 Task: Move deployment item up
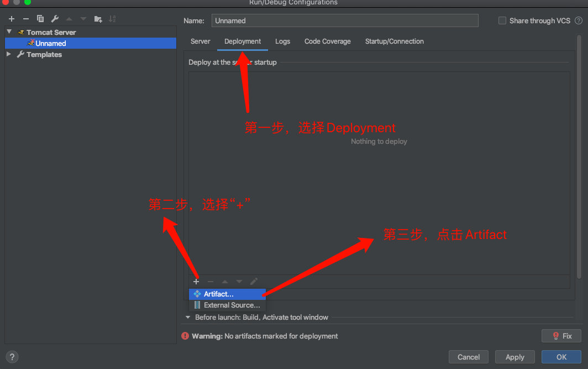point(224,282)
